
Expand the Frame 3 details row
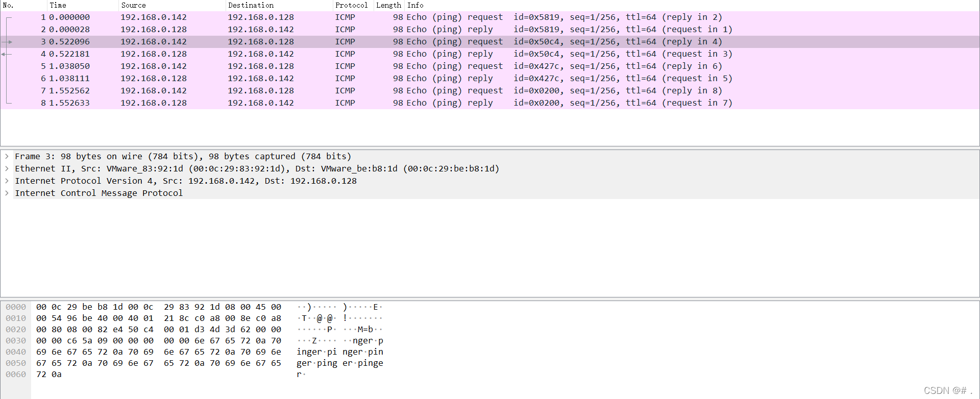click(x=7, y=157)
